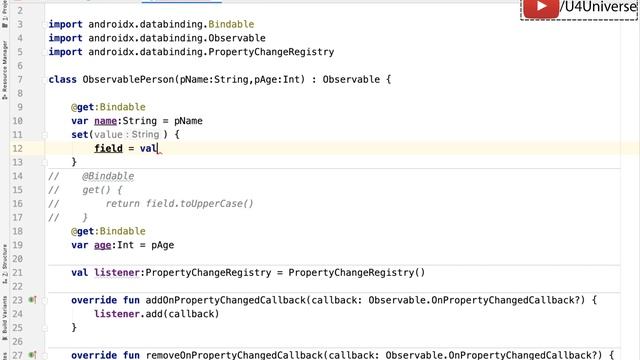
Task: Click 'pAge' assignment on line 19
Action: point(162,245)
